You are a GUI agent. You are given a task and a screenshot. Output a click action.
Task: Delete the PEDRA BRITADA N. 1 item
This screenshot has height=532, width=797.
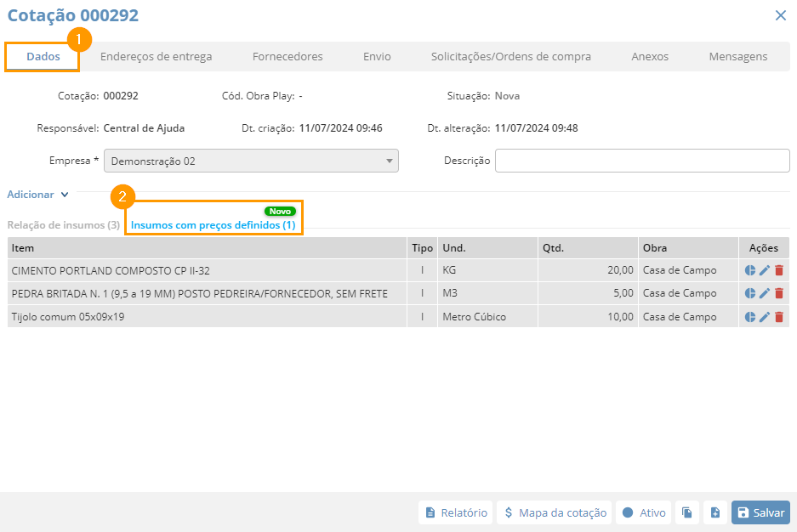pos(778,293)
